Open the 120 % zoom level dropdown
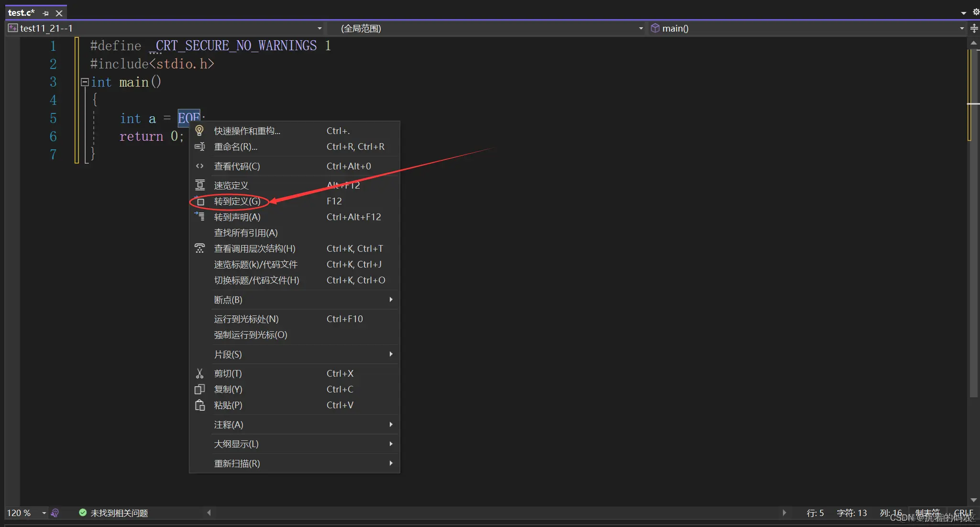The height and width of the screenshot is (527, 980). point(44,513)
